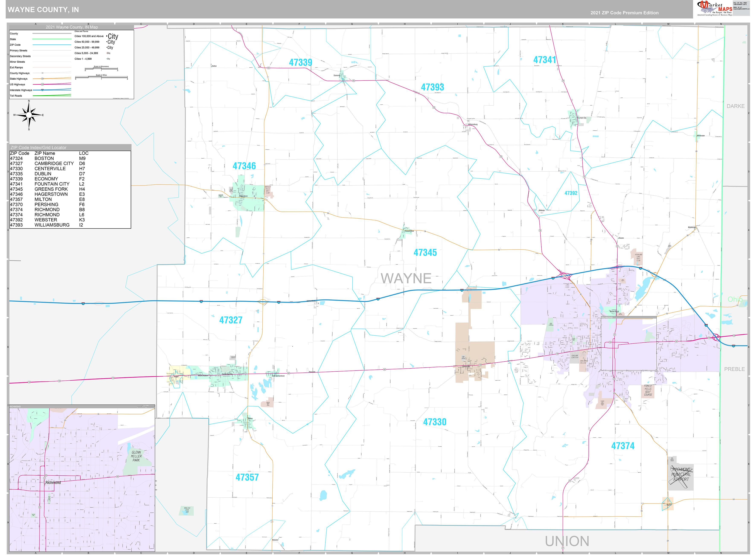Click the Scale in Miles bar
The image size is (756, 555).
click(x=101, y=77)
